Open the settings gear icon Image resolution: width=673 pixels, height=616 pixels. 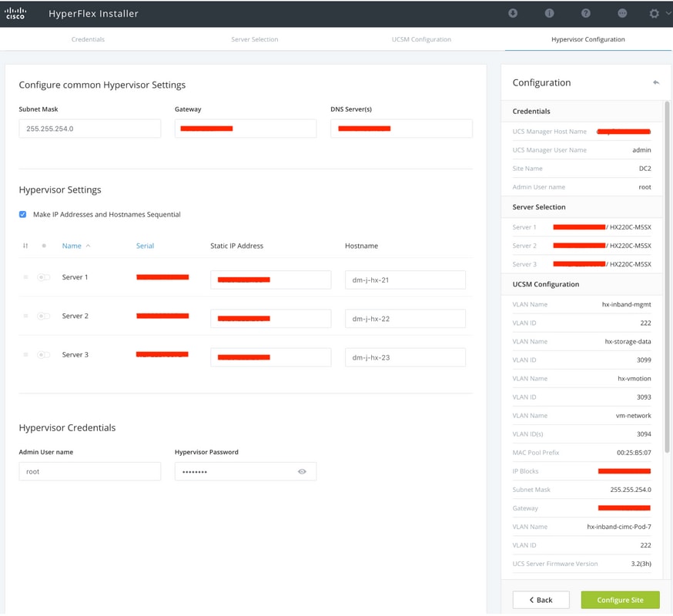654,13
